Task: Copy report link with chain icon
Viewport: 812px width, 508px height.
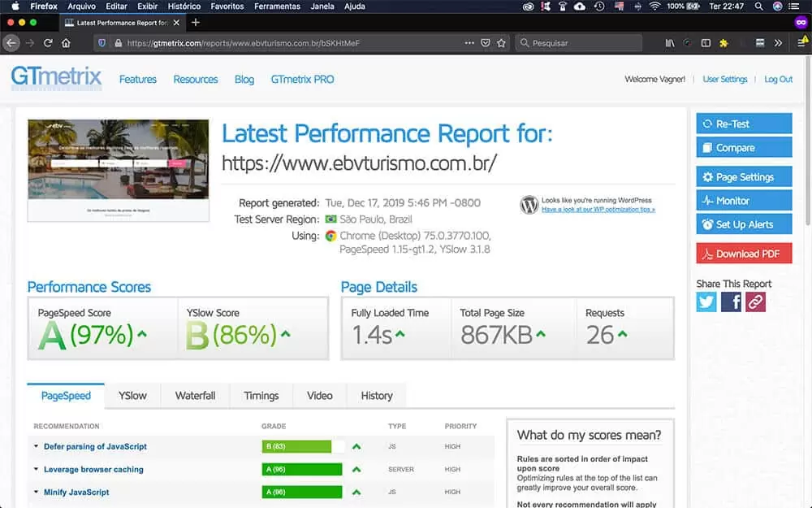Action: [755, 302]
